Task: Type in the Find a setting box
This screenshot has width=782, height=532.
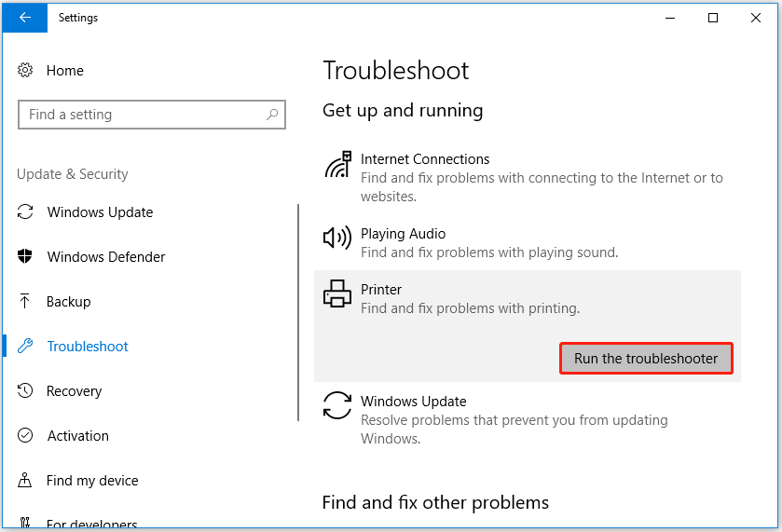Action: (x=140, y=115)
